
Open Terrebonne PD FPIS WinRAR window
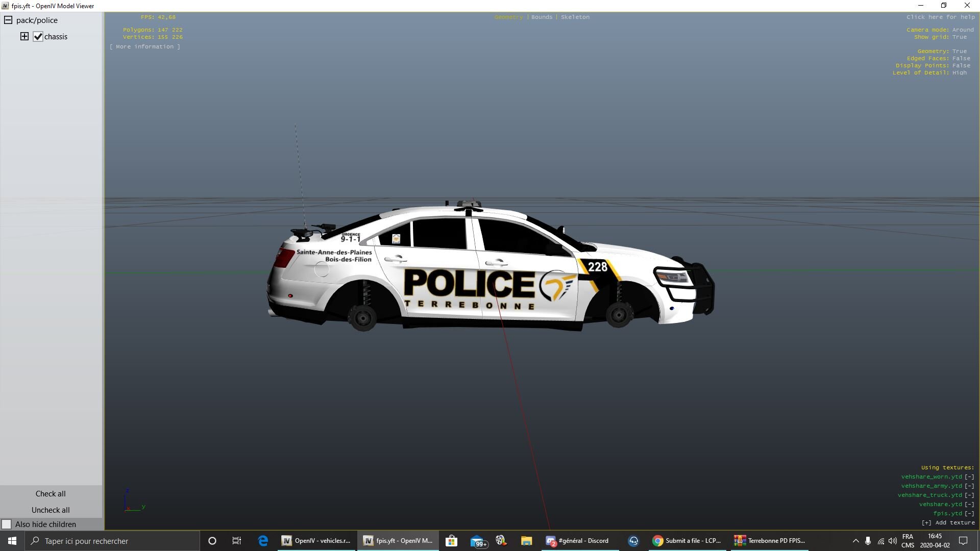(770, 541)
